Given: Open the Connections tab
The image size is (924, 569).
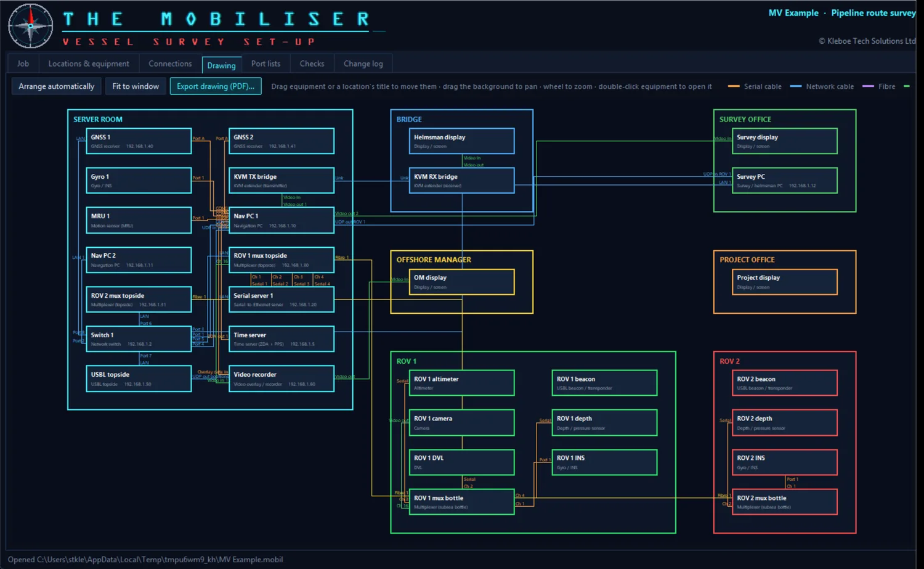Looking at the screenshot, I should 170,63.
